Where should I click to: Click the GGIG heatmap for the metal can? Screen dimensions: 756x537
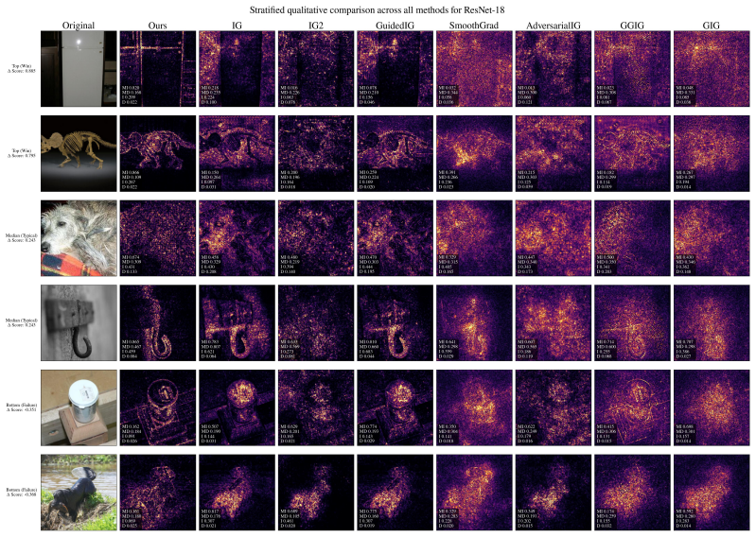tap(632, 407)
